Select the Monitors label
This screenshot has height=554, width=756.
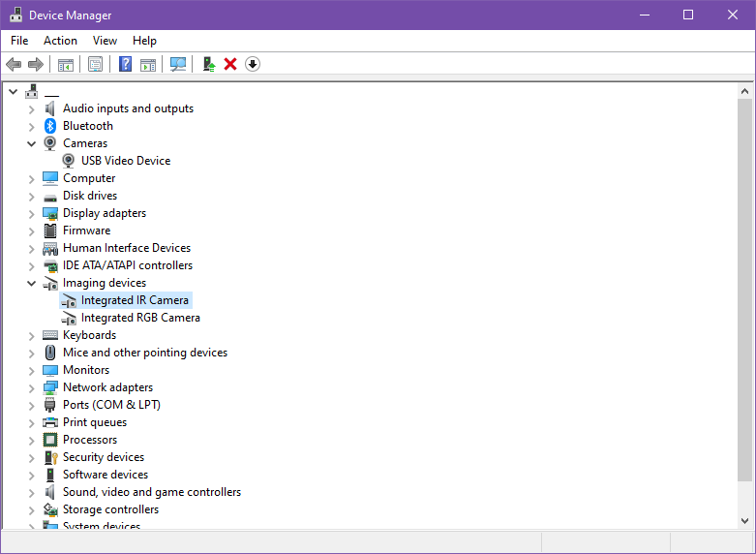click(x=86, y=370)
